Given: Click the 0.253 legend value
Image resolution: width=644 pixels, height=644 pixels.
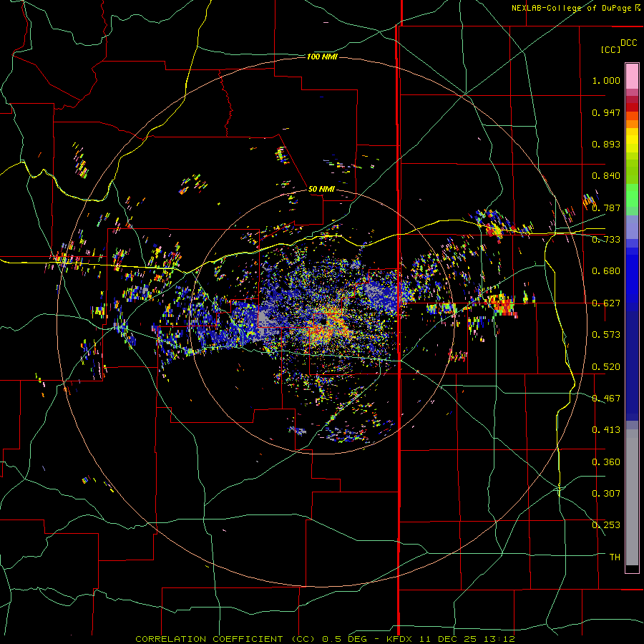Looking at the screenshot, I should pos(606,525).
